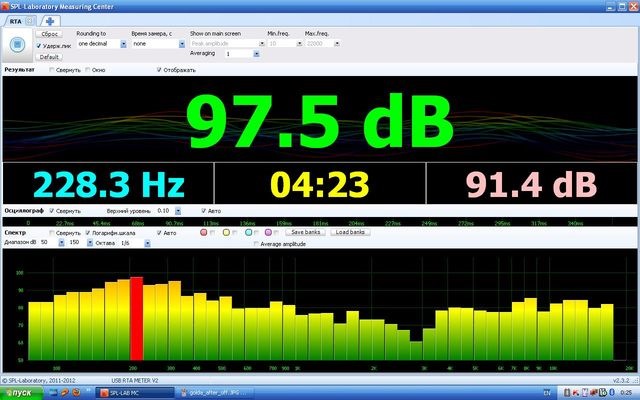Toggle Свернуть checkbox in Результат section
640x400 pixels.
(x=51, y=70)
